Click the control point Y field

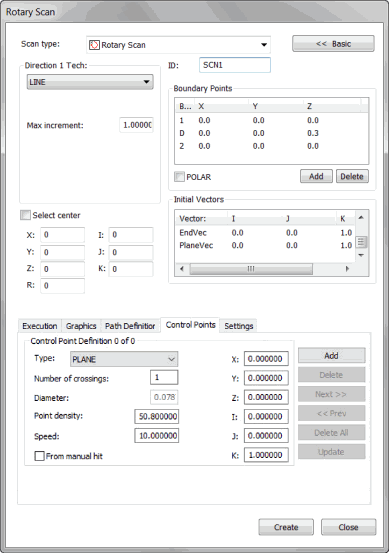266,378
